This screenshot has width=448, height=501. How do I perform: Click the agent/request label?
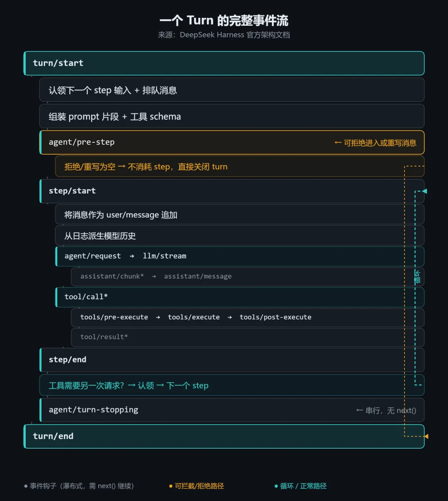[x=93, y=256]
